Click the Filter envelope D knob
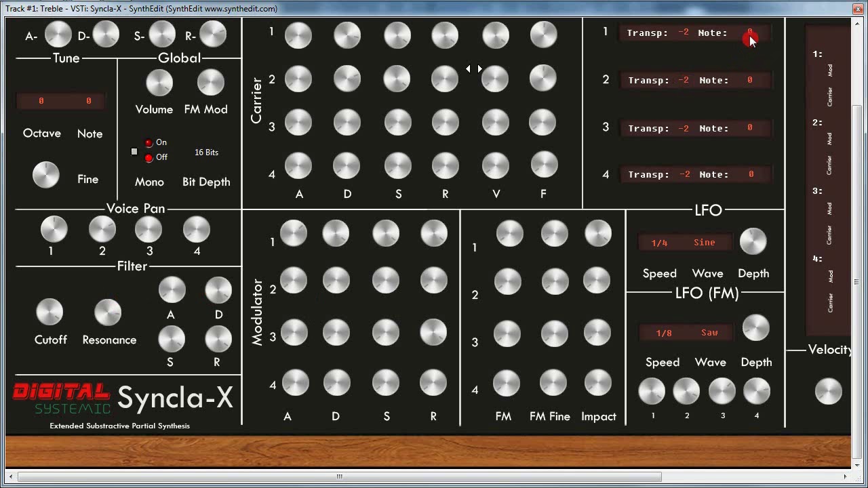This screenshot has height=488, width=868. click(218, 289)
